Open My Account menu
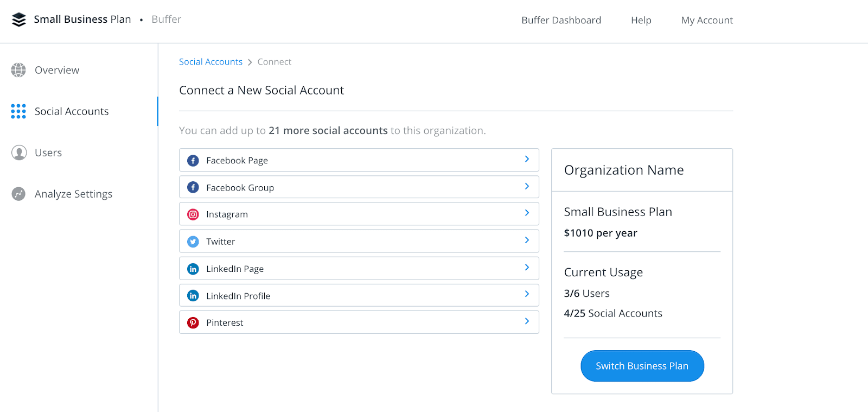Screen dimensions: 868x412 click(x=707, y=20)
